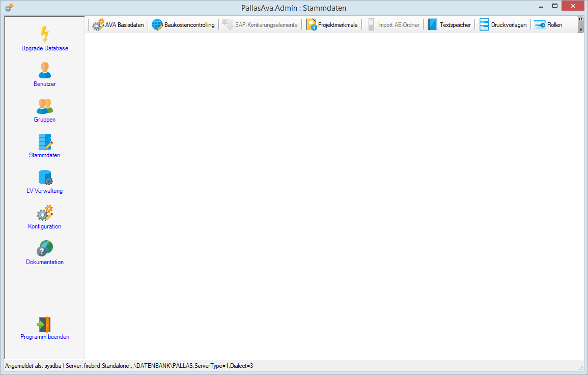This screenshot has width=588, height=375.
Task: Open the AVA Basisdaten toolbar label
Action: tap(125, 25)
